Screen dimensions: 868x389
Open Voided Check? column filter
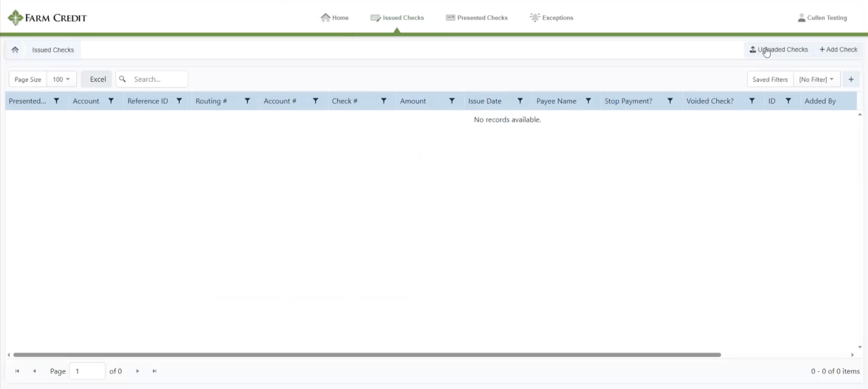(x=752, y=101)
